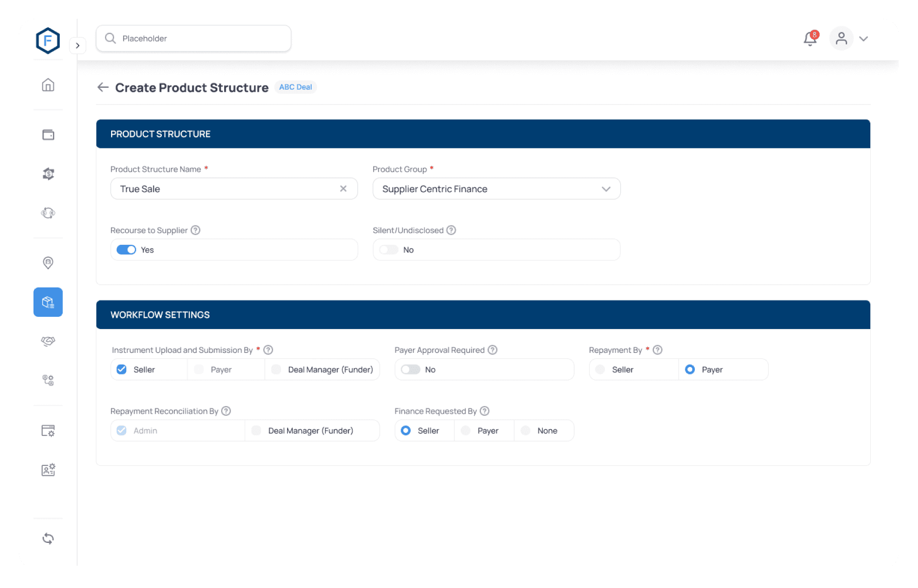The height and width of the screenshot is (588, 918).
Task: Click the user profile avatar
Action: 841,39
